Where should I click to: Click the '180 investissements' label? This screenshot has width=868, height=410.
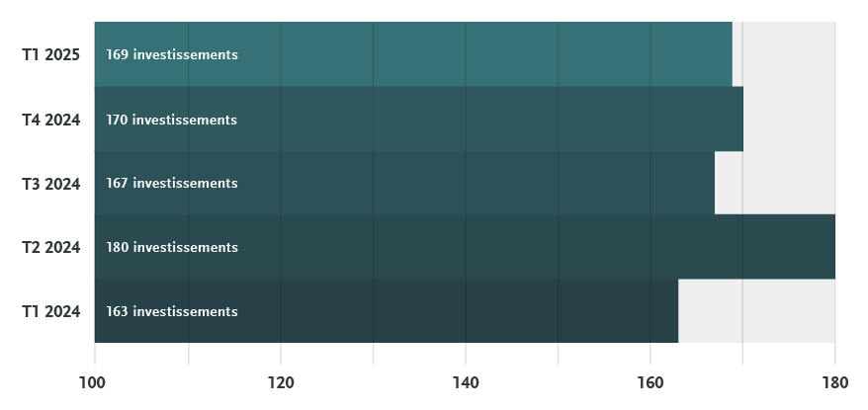[x=172, y=247]
